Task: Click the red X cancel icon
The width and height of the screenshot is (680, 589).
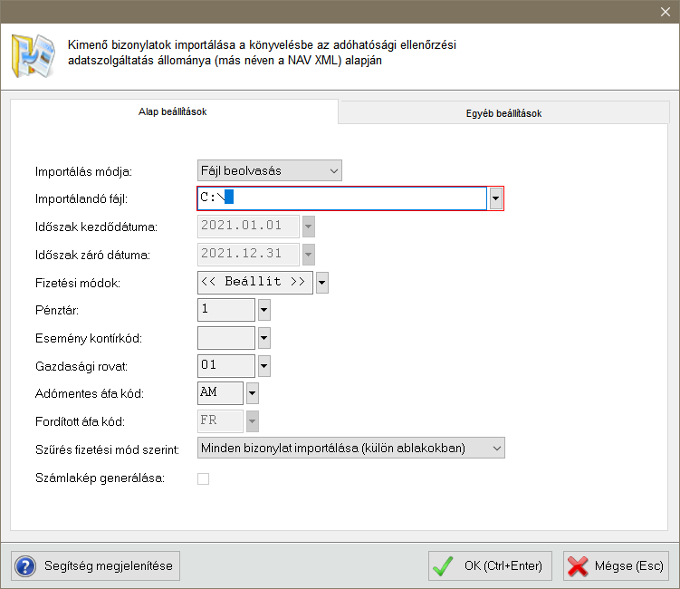Action: tap(578, 566)
